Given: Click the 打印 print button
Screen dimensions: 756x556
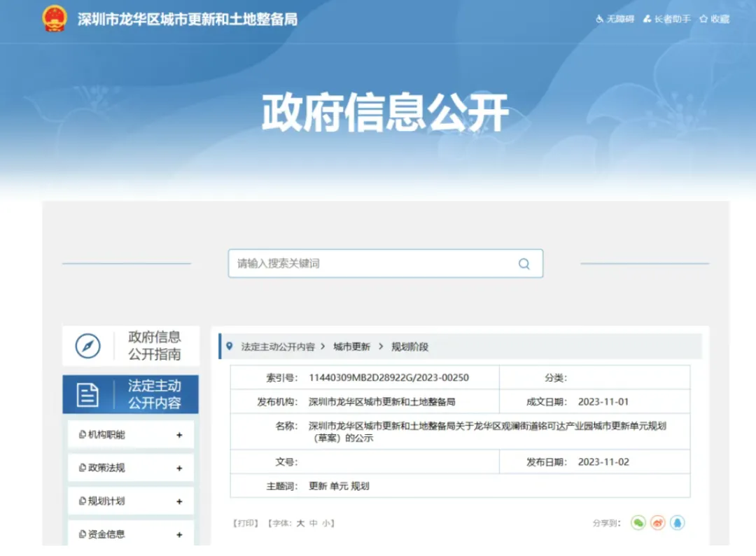Looking at the screenshot, I should (x=246, y=523).
